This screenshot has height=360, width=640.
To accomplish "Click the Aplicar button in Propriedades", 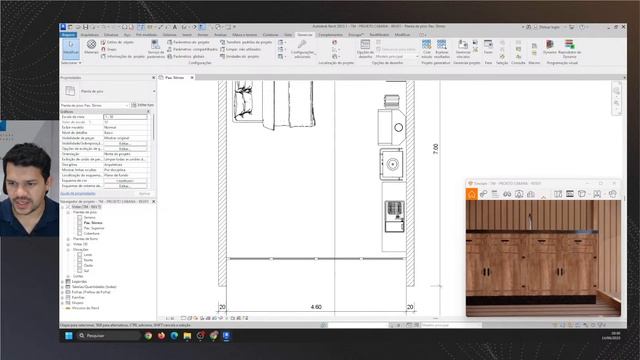I will click(x=144, y=193).
